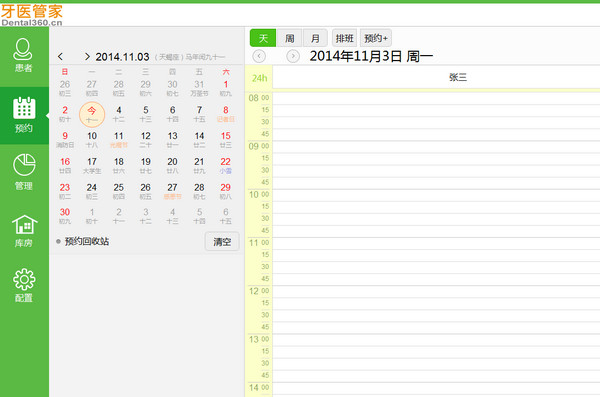Viewport: 600px width, 397px height.
Task: Select today's date 今 in the calendar
Action: 92,114
